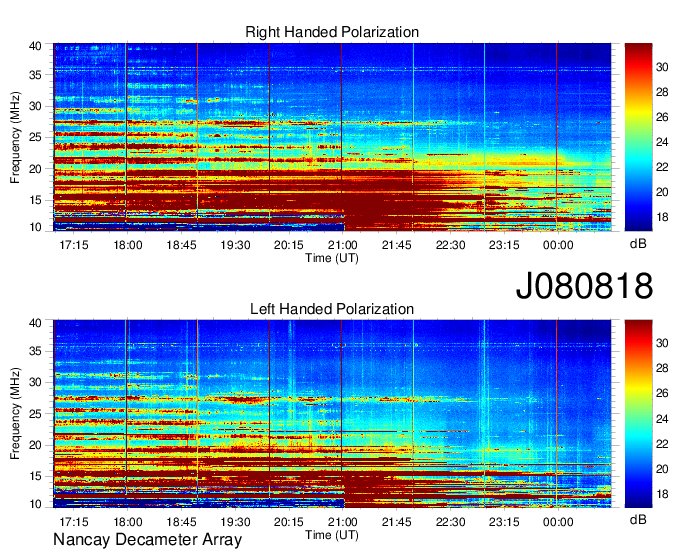Click the 35 MHz tick on Left Handed plot

point(35,351)
